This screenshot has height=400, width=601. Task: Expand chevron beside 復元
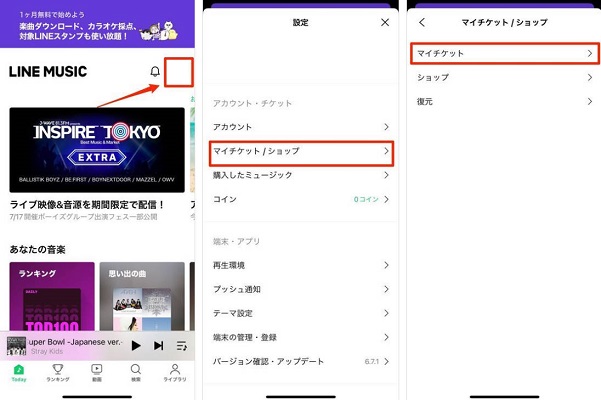click(590, 102)
